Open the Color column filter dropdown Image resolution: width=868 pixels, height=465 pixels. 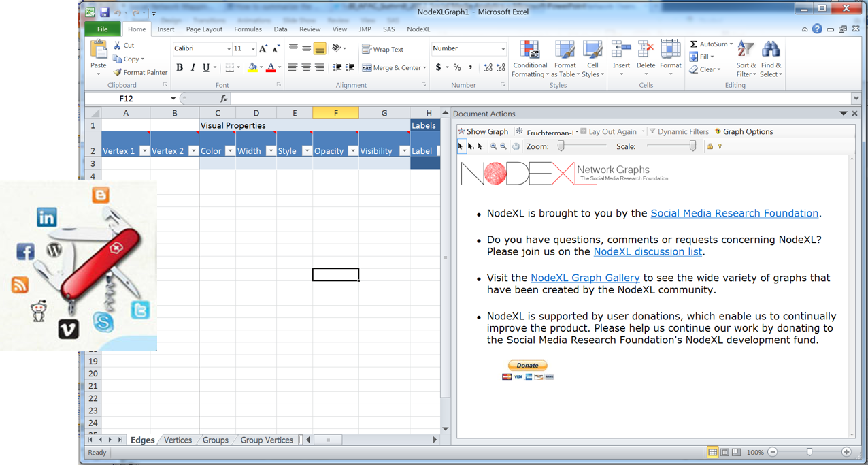coord(230,150)
